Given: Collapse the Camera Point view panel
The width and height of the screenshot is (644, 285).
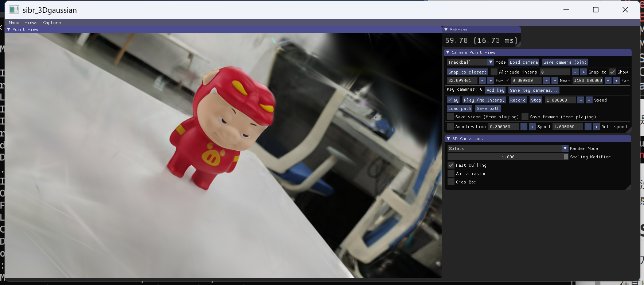Looking at the screenshot, I should click(448, 52).
